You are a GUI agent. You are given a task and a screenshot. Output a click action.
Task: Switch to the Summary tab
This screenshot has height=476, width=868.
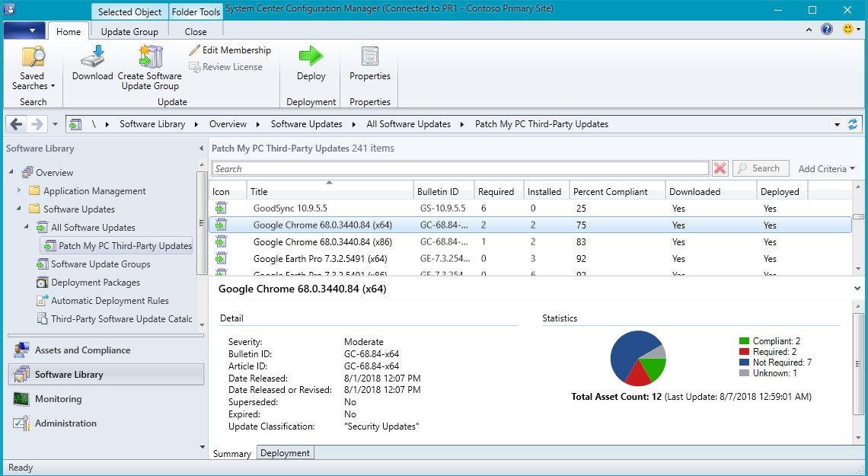[x=231, y=453]
